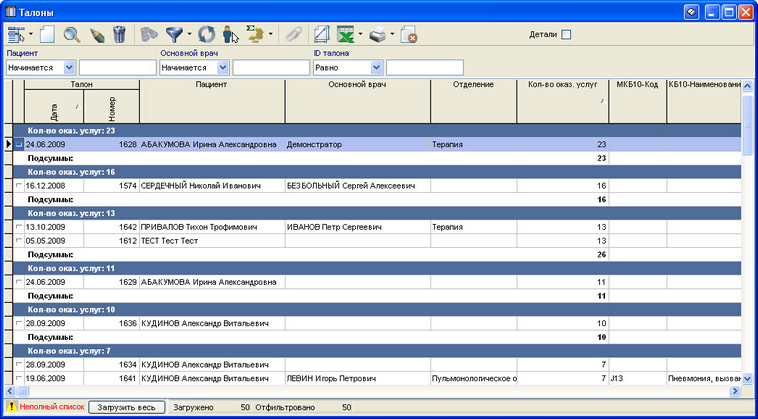Click the horizontal scrollbar right arrow
The width and height of the screenshot is (758, 419).
coord(736,391)
